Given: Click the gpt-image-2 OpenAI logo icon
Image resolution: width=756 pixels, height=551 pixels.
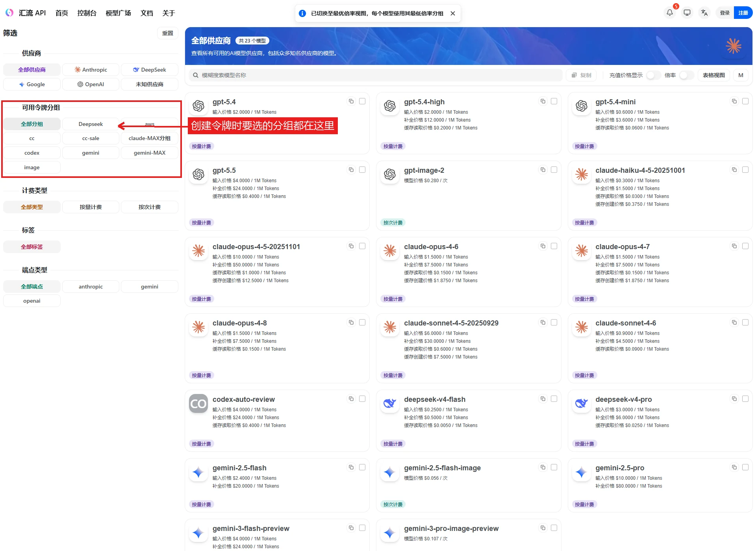Looking at the screenshot, I should [x=390, y=174].
